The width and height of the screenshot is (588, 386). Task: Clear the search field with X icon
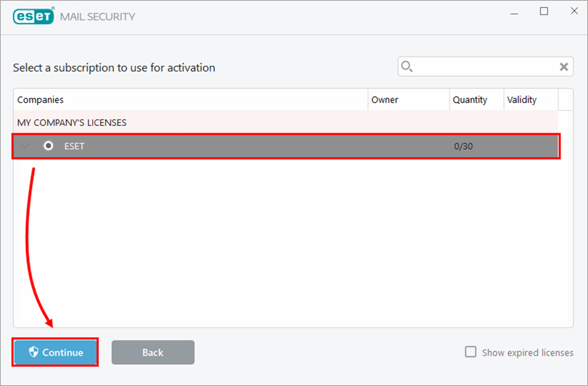click(563, 67)
